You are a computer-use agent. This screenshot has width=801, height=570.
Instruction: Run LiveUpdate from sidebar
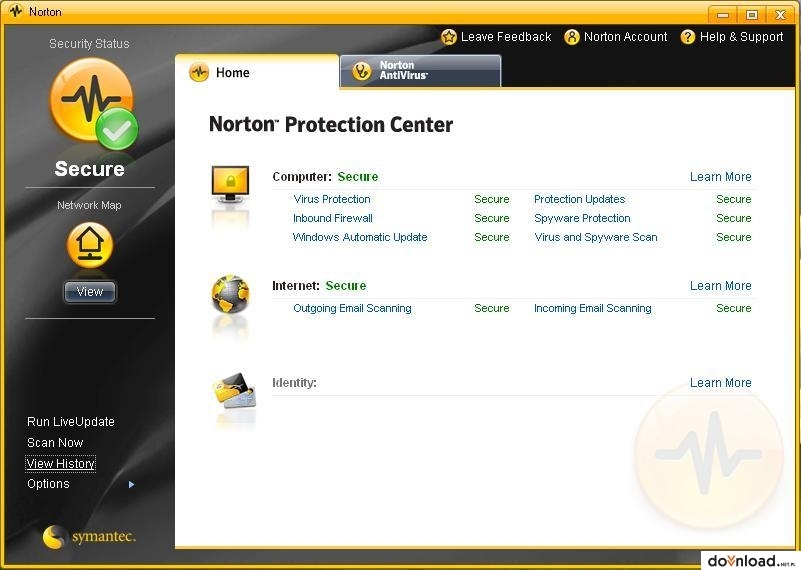pyautogui.click(x=70, y=422)
